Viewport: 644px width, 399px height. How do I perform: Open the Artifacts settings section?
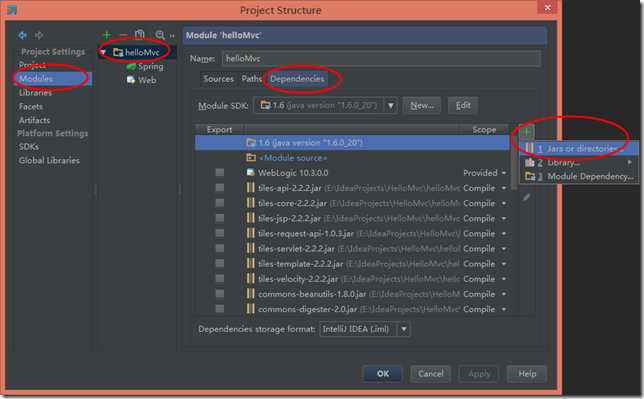pyautogui.click(x=34, y=120)
